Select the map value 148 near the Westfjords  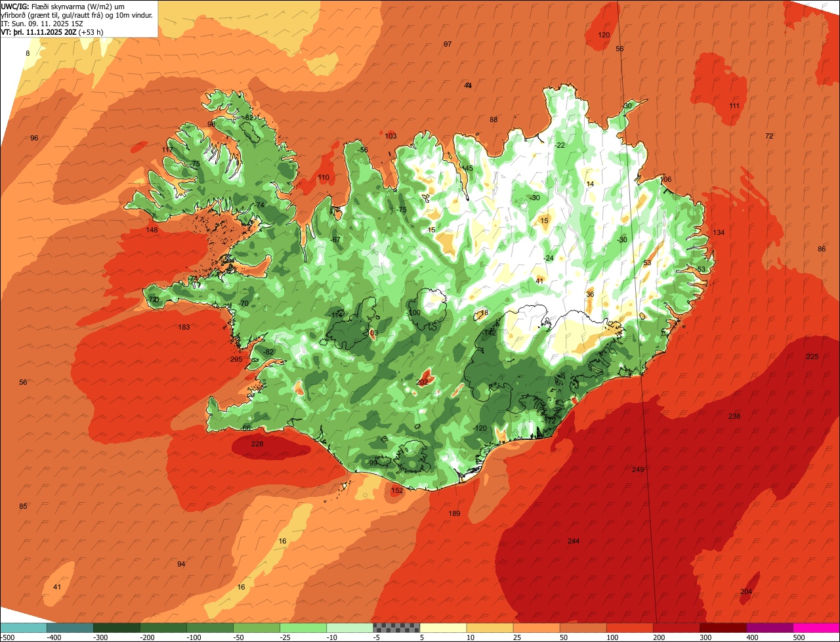coord(152,230)
